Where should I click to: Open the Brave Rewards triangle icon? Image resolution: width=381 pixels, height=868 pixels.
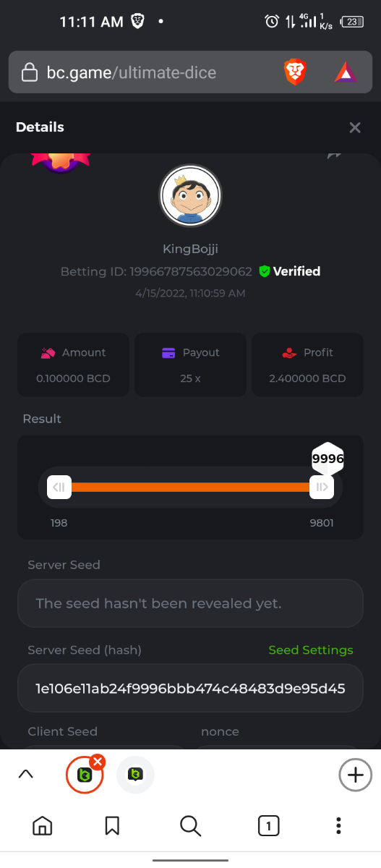345,72
